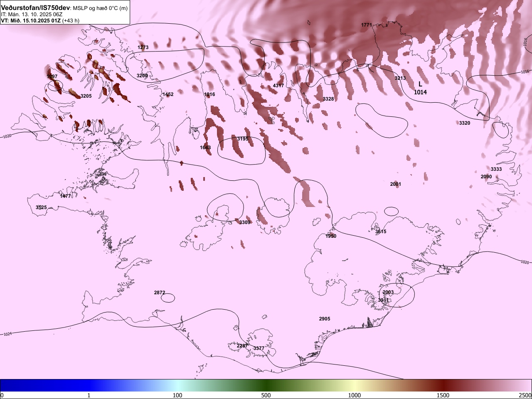The width and height of the screenshot is (532, 399).
Task: Click the 1643 height label
Action: pyautogui.click(x=205, y=148)
